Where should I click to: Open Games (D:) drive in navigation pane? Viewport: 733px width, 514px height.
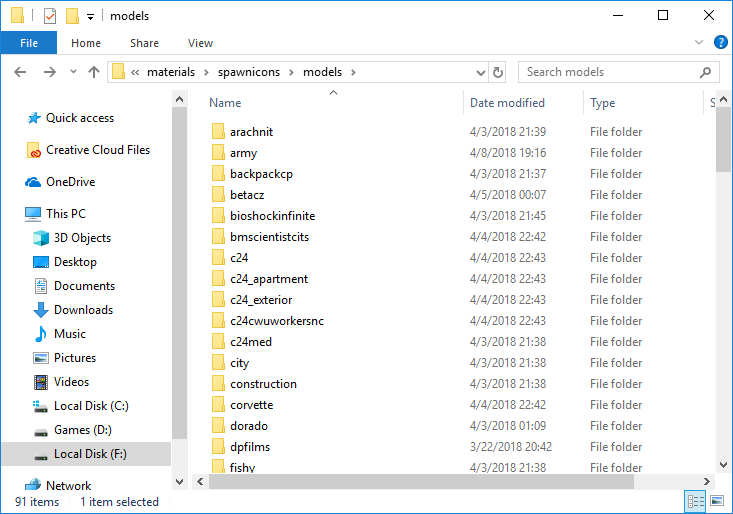(x=83, y=430)
